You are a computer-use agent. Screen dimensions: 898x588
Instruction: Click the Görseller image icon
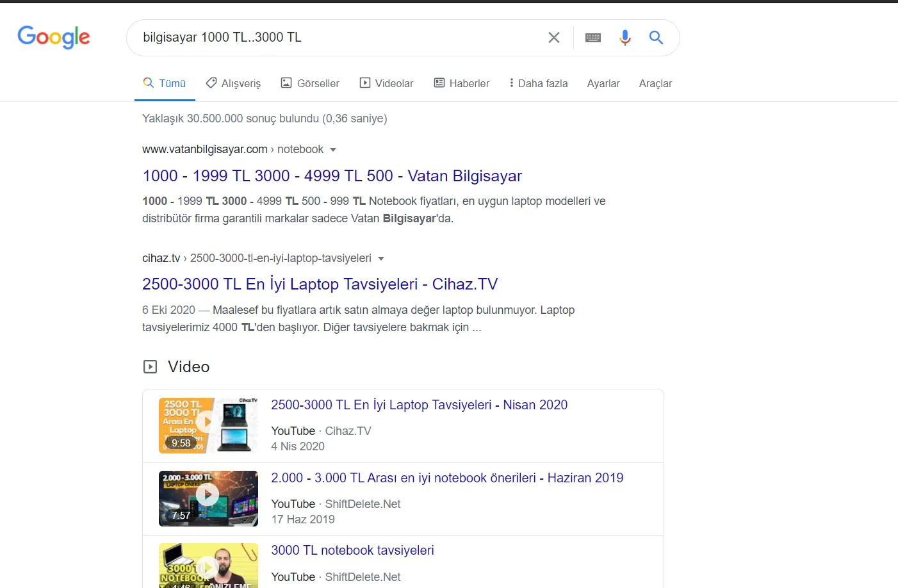pos(286,83)
